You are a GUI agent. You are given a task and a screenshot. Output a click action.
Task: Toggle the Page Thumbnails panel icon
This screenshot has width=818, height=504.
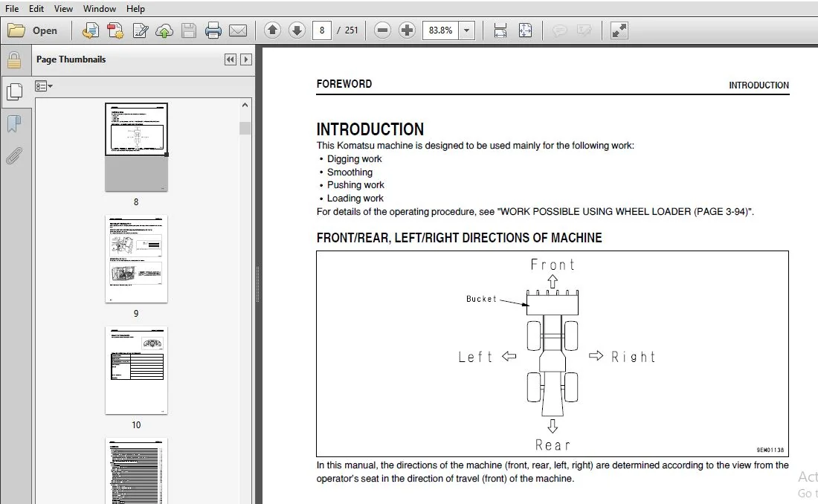coord(15,92)
